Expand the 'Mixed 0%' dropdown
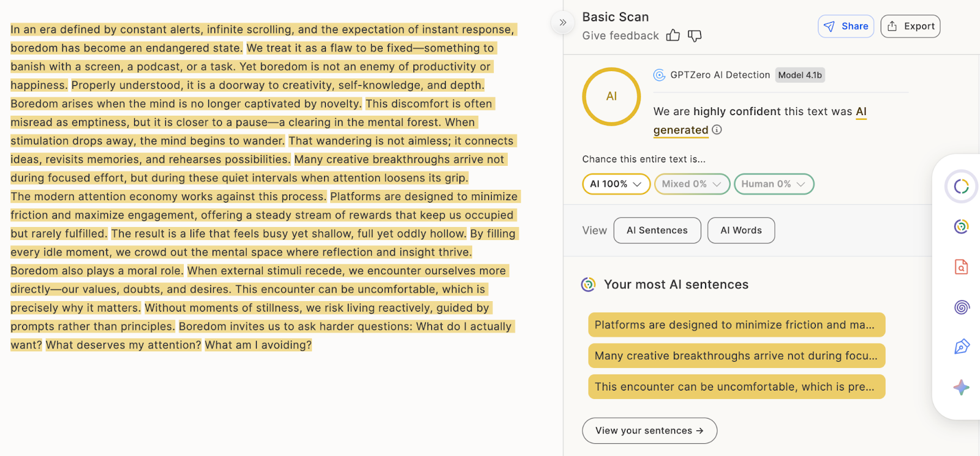980x456 pixels. click(692, 184)
